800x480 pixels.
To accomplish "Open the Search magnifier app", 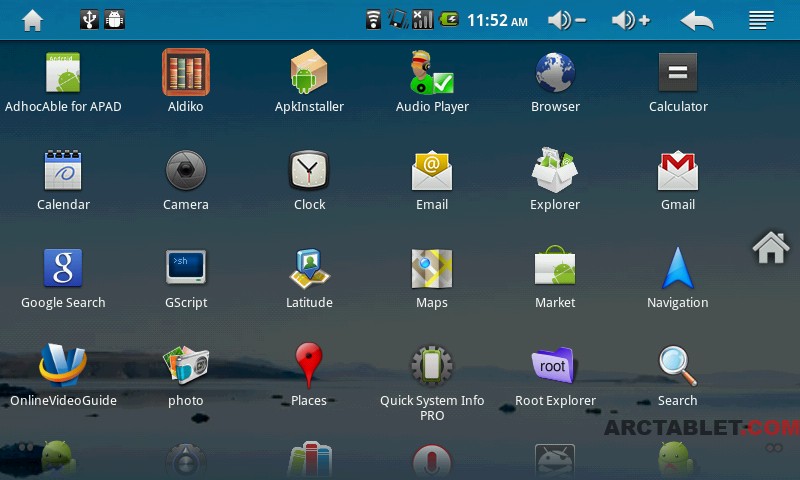I will (678, 366).
